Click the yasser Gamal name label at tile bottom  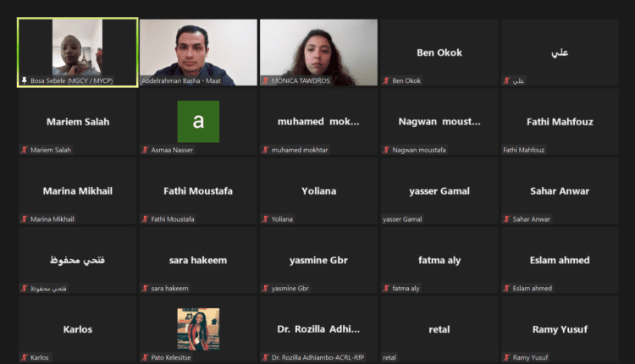pyautogui.click(x=402, y=219)
